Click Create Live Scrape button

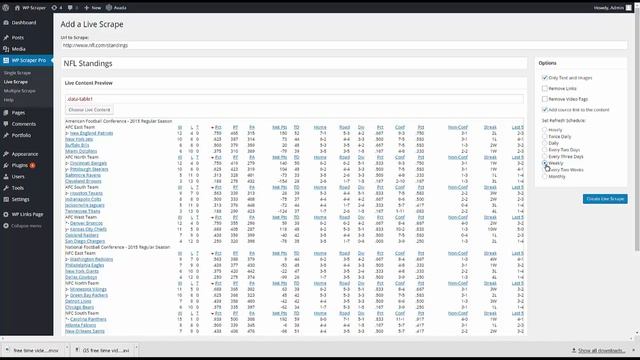(605, 199)
